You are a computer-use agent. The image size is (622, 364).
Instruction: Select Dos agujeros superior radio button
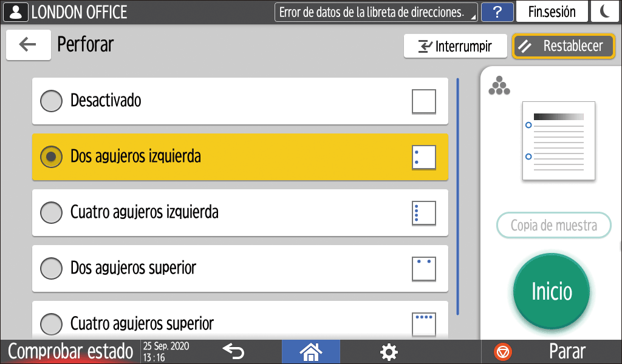pyautogui.click(x=52, y=268)
